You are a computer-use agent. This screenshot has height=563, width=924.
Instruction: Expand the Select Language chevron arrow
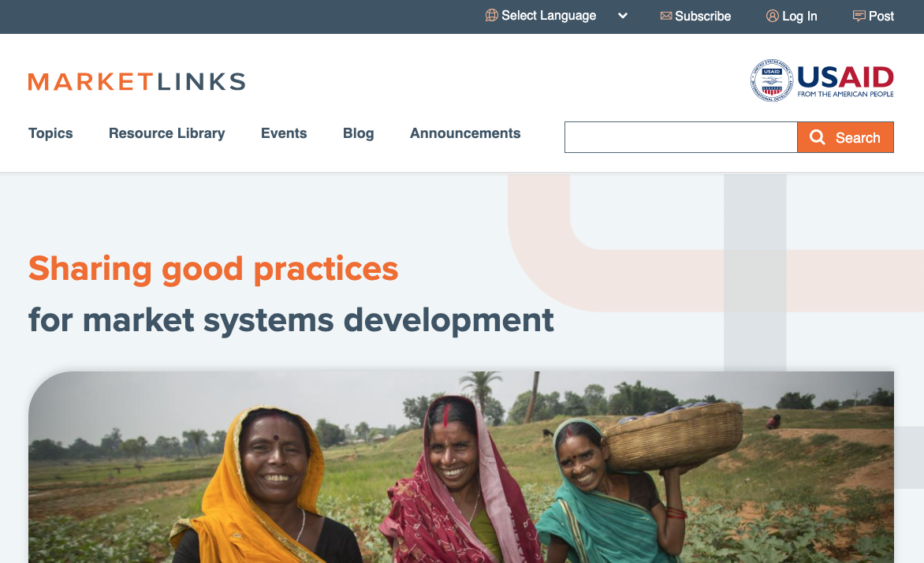622,16
